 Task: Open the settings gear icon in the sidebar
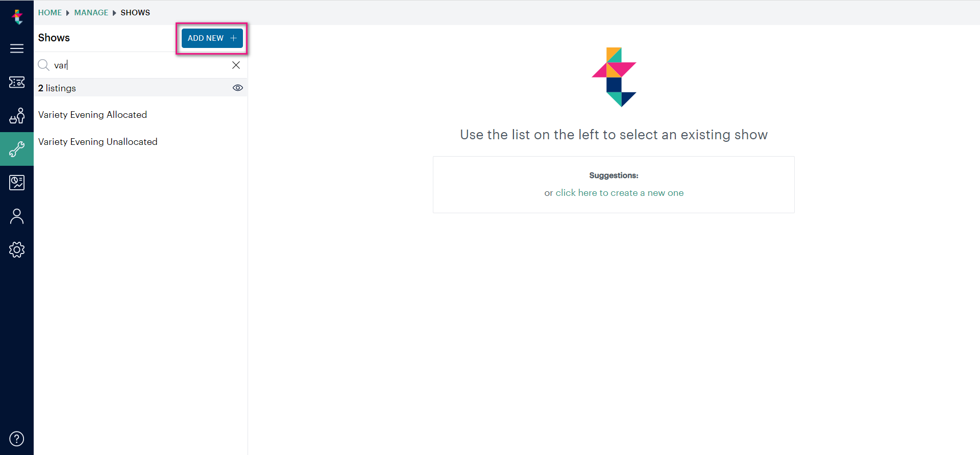(17, 249)
